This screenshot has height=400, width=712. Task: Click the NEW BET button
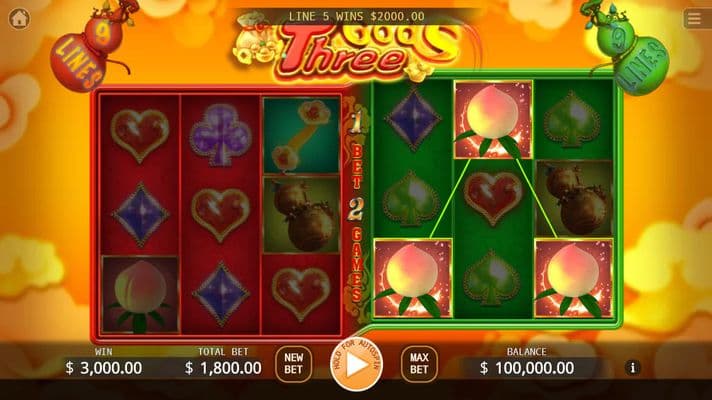click(293, 364)
